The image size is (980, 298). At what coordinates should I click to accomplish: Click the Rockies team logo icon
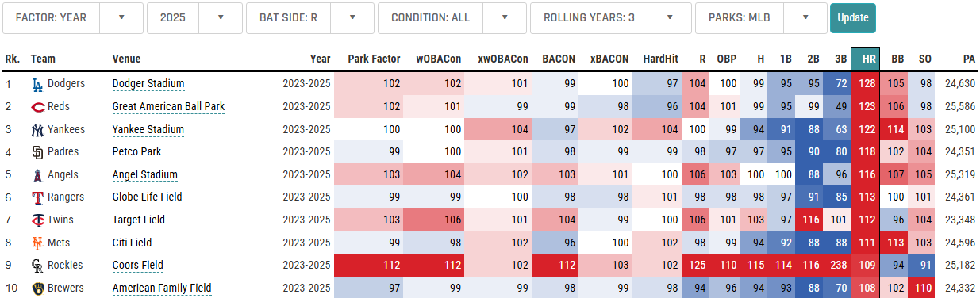[x=37, y=266]
